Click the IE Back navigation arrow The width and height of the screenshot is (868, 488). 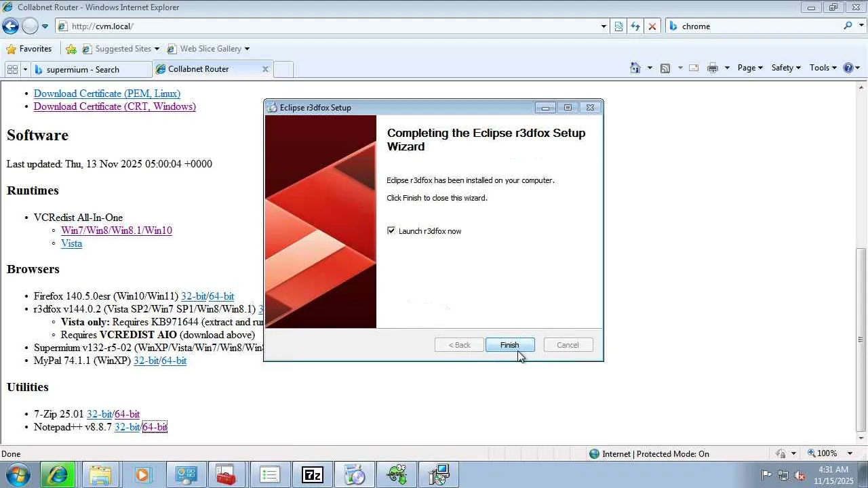click(x=10, y=26)
